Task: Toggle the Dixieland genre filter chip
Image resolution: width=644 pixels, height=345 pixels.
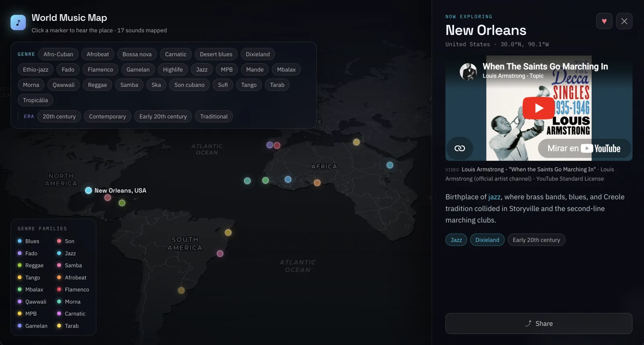Action: coord(258,54)
